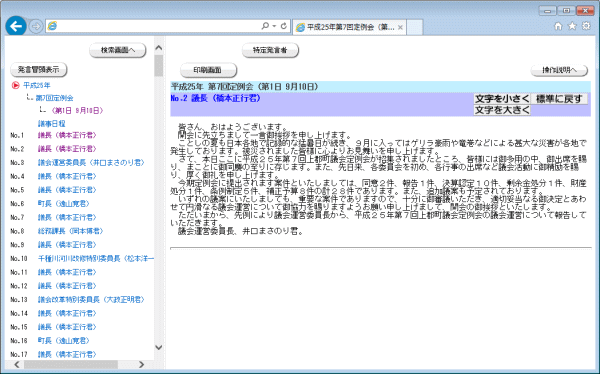Screen dimensions: 600x374
Task: Select the 平成25年第7回定例会 browser tab
Action: (x=349, y=27)
